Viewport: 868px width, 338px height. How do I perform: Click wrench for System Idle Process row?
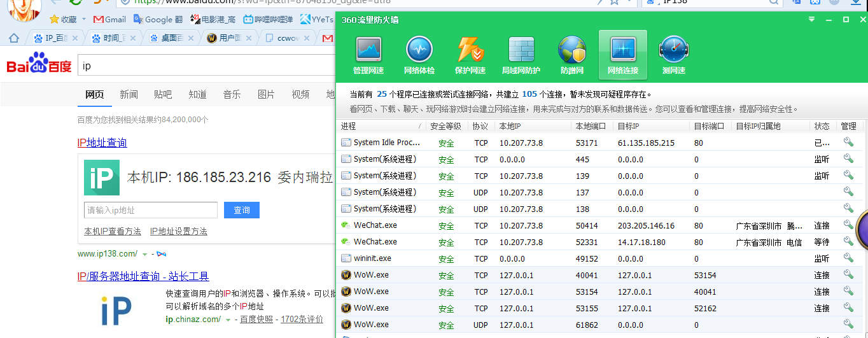click(848, 143)
